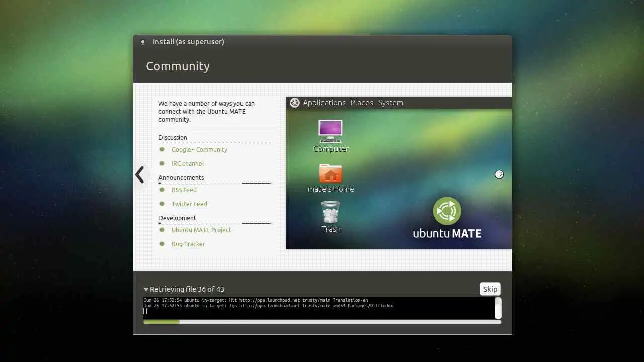Open the System menu in the slideshow

coord(391,103)
